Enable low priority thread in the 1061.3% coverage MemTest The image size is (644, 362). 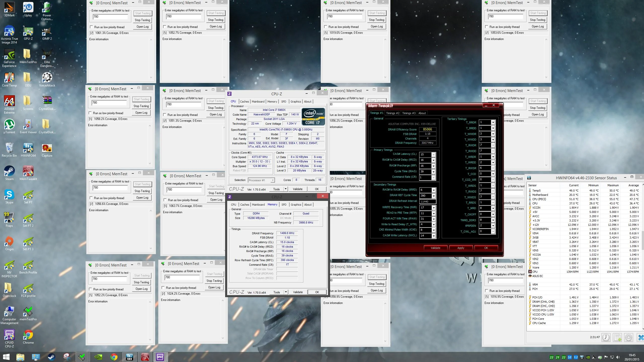91,27
